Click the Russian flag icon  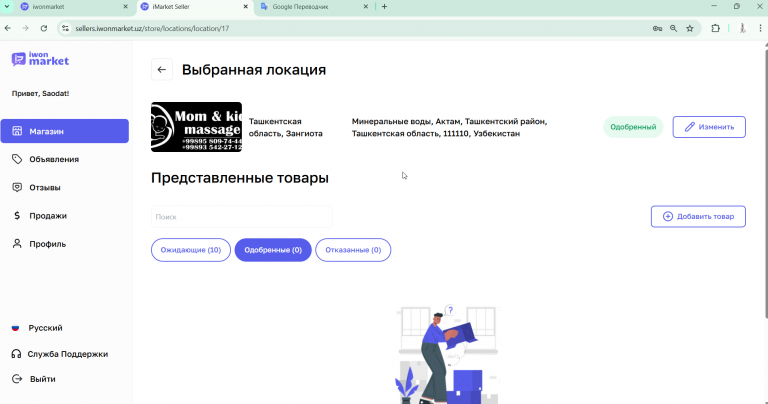(16, 328)
